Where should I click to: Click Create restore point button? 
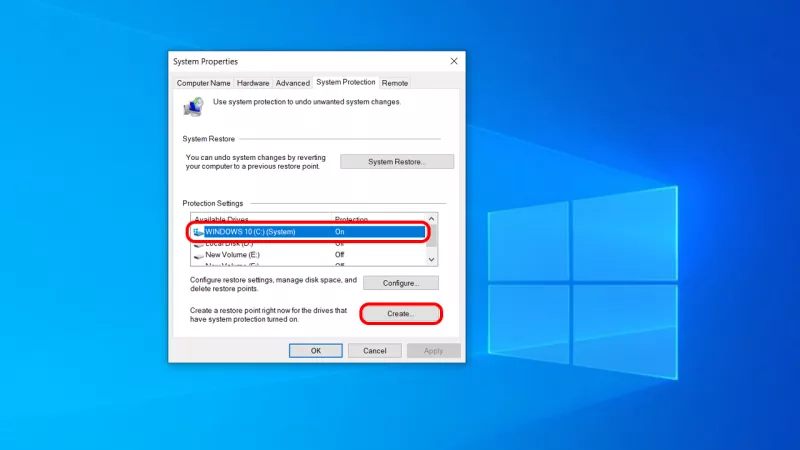(x=401, y=314)
